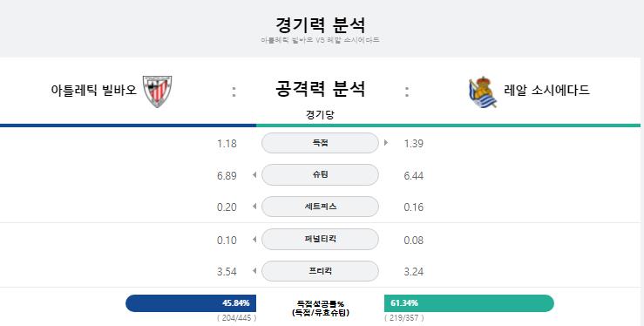The width and height of the screenshot is (644, 326).
Task: Click the green 61.34% success rate bar
Action: (469, 303)
